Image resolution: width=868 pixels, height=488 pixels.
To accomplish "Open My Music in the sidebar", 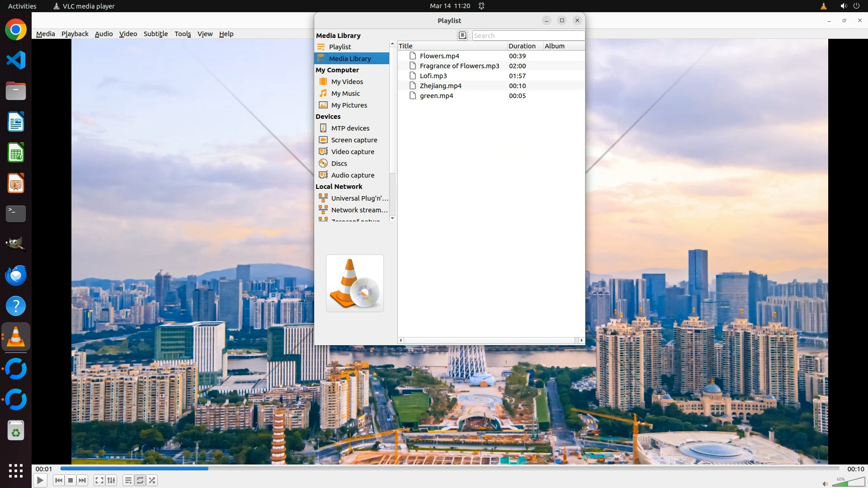I will coord(345,94).
